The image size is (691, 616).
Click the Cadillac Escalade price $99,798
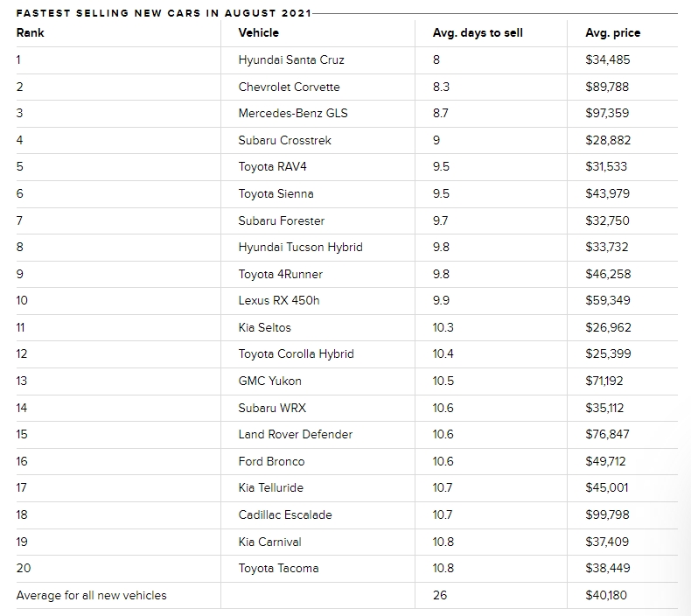point(608,514)
